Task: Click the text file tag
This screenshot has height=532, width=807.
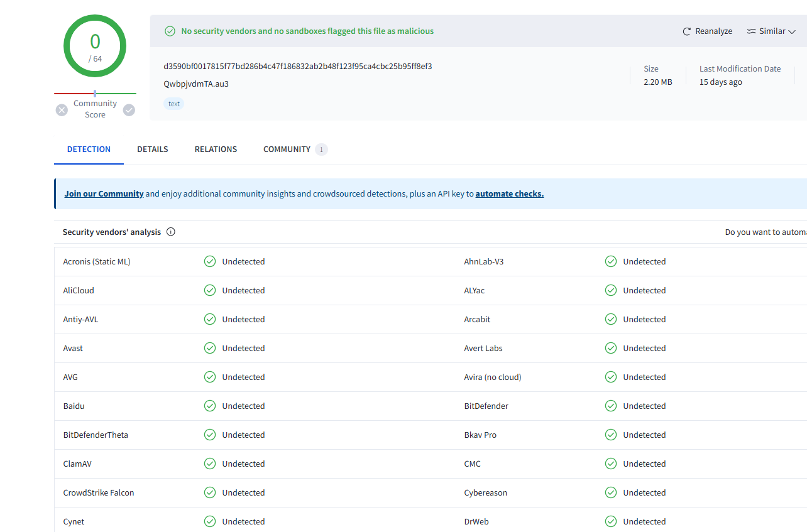Action: pyautogui.click(x=174, y=104)
